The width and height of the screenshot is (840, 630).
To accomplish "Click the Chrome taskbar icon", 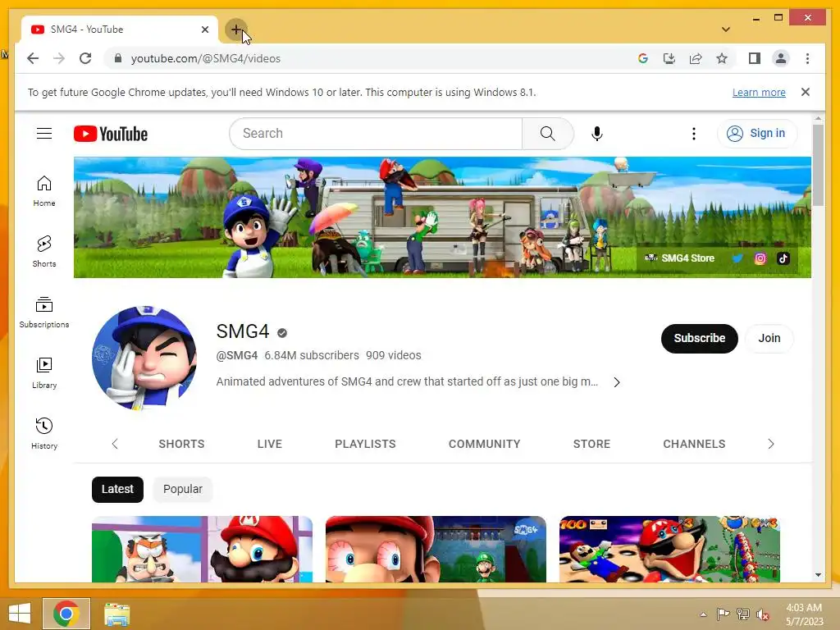I will [x=66, y=614].
